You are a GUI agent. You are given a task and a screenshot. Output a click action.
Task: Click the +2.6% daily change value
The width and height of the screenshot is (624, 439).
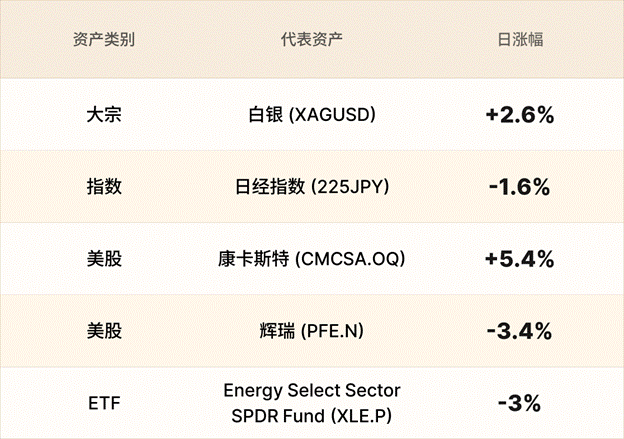click(x=520, y=115)
